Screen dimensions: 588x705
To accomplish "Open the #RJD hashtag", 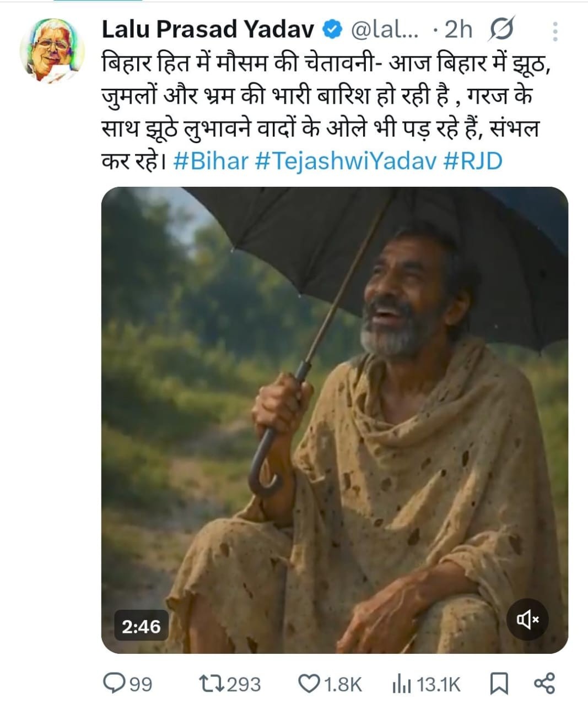I will (x=473, y=161).
